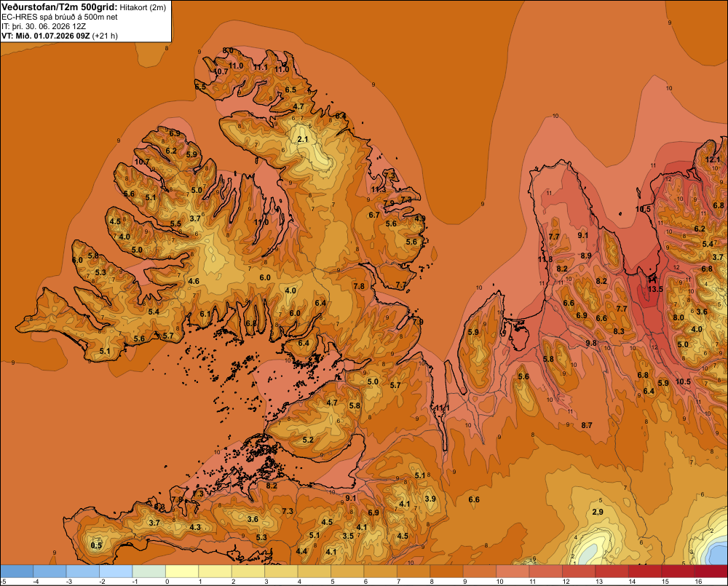Click the '12.1' temperature value on the map
The image size is (728, 586).
[713, 159]
